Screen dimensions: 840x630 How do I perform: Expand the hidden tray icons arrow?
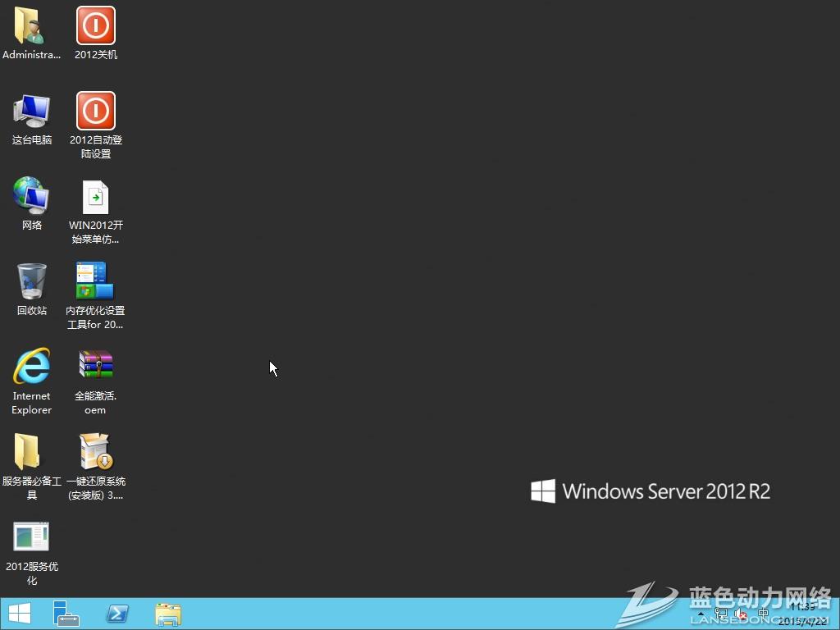[701, 614]
